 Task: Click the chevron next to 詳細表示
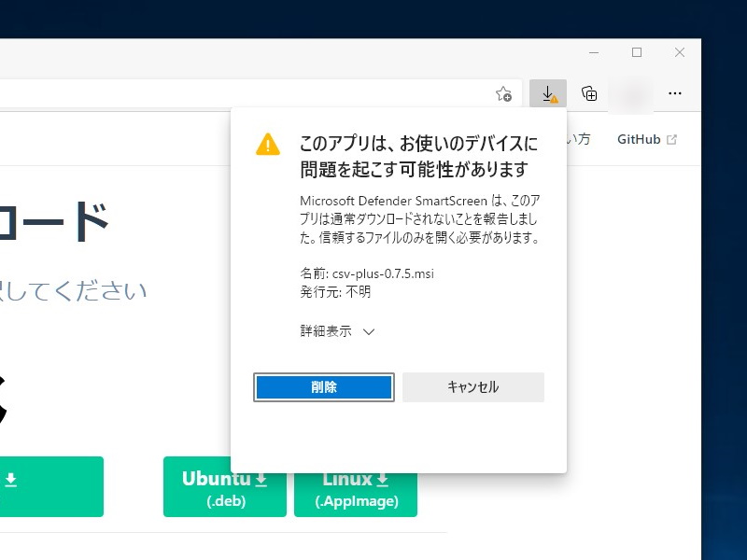point(368,331)
